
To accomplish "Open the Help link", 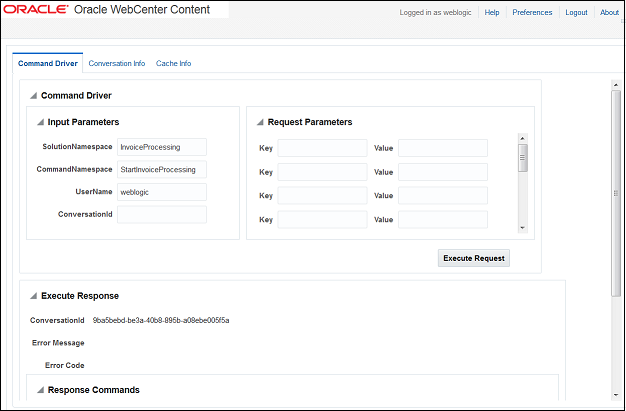I will pyautogui.click(x=492, y=12).
